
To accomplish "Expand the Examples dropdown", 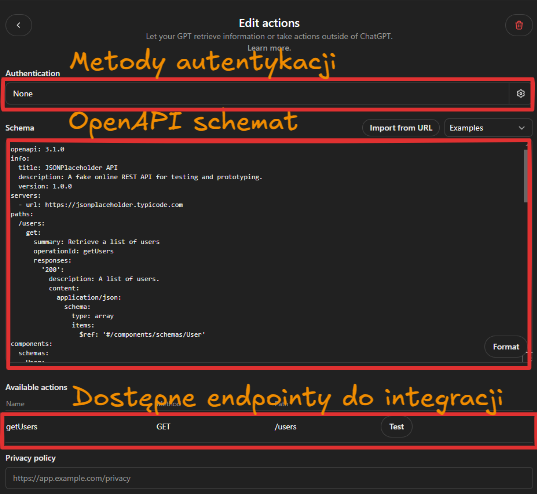I will tap(488, 128).
